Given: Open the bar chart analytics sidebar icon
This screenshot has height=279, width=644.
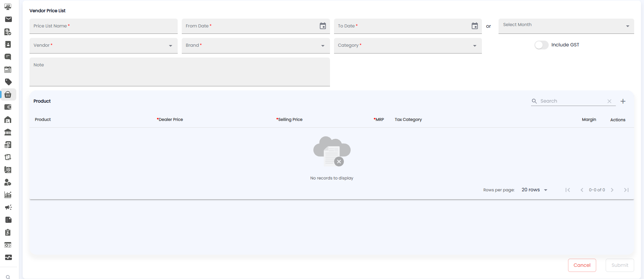Looking at the screenshot, I should 8,195.
